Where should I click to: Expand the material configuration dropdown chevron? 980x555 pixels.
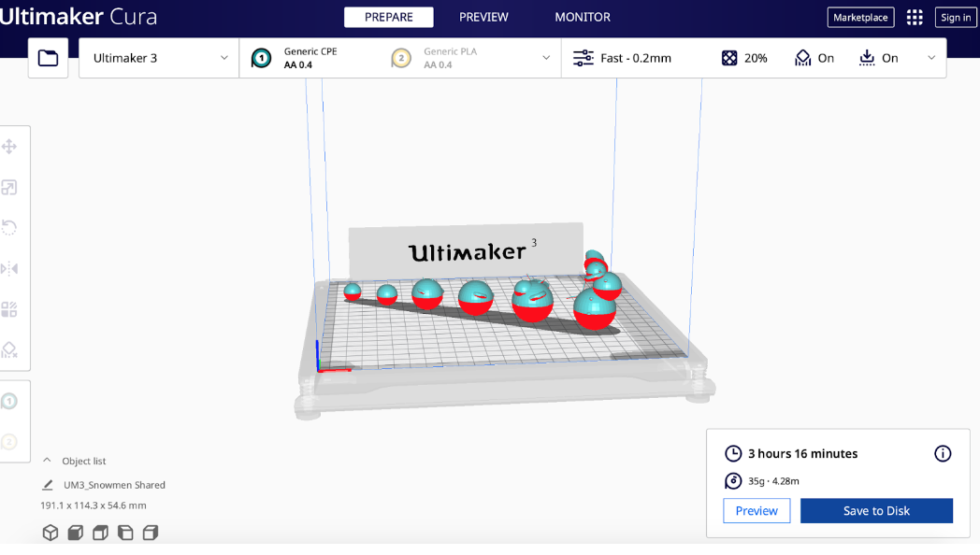click(546, 58)
